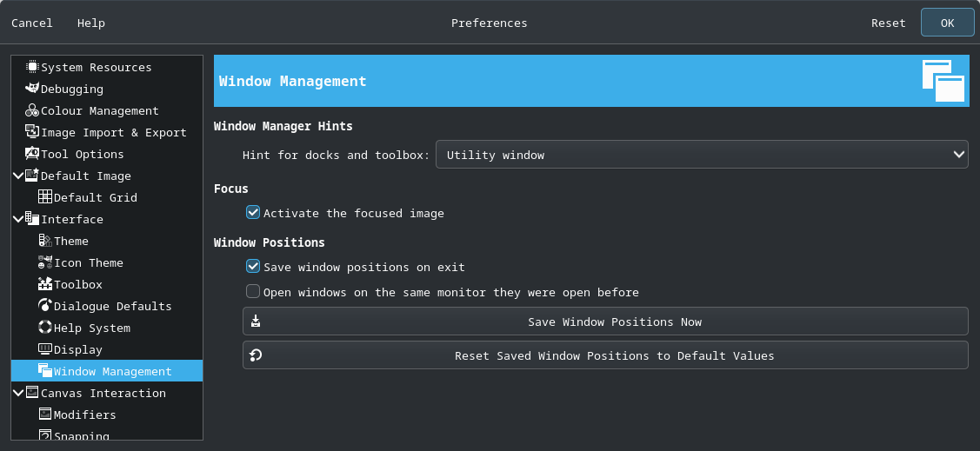Click the Icon Theme masks icon
Screen dimensions: 980x451
click(45, 262)
